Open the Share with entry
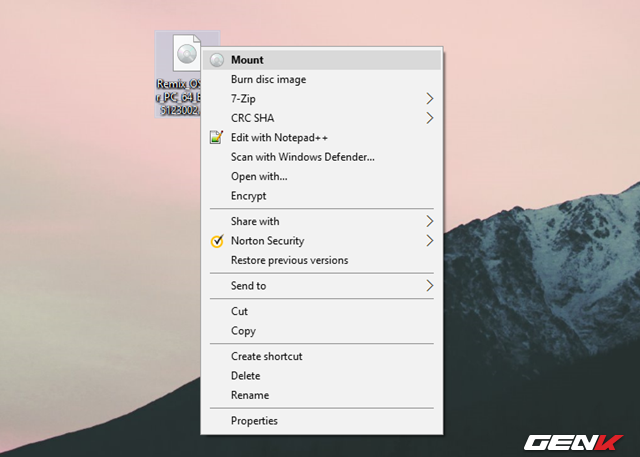Viewport: 640px width, 457px height. tap(322, 221)
